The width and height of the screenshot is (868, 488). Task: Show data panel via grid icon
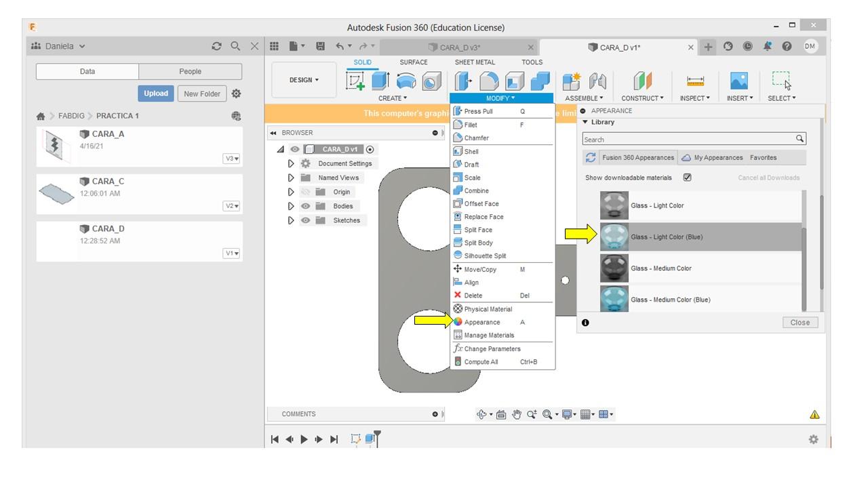click(274, 46)
